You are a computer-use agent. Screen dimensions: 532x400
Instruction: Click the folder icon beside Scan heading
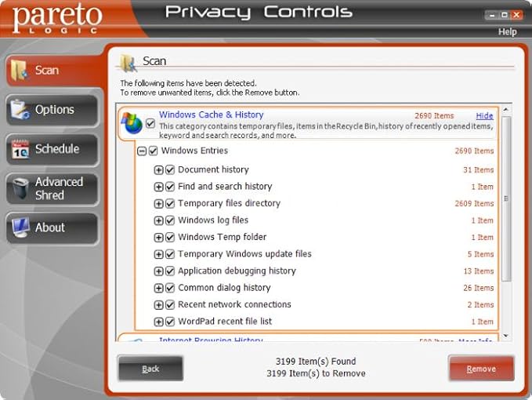point(127,63)
